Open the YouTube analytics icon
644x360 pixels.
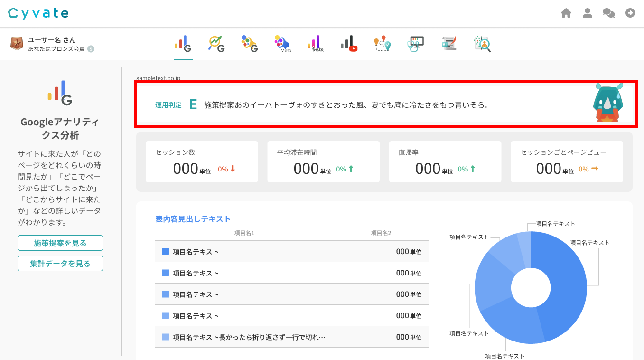(349, 44)
